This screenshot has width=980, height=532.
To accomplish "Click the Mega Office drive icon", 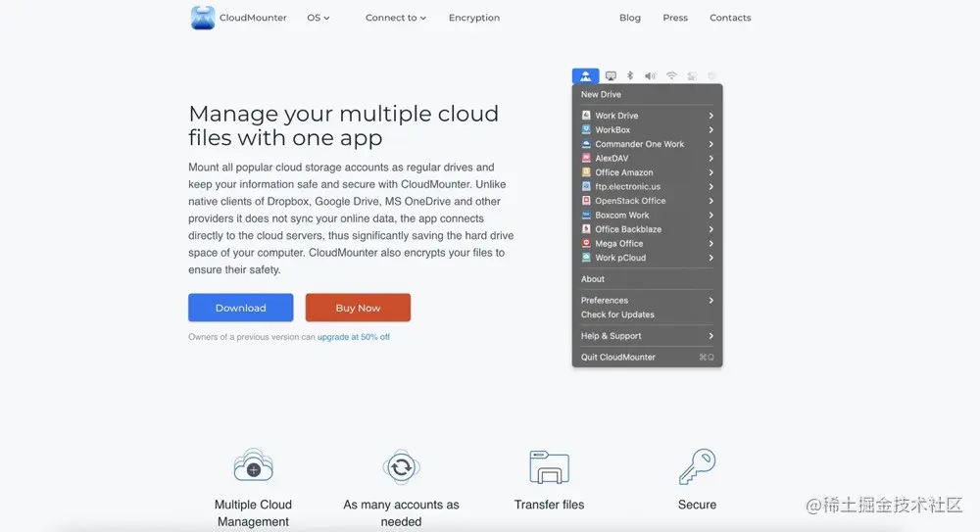I will tap(586, 243).
